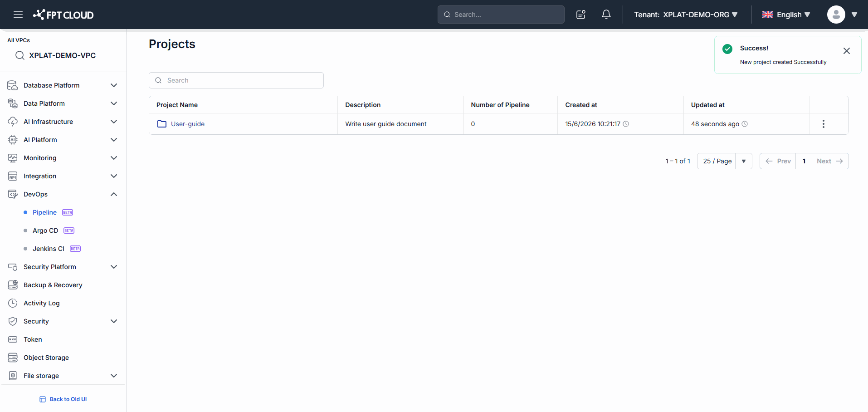Click the AI Infrastructure icon

(13, 122)
